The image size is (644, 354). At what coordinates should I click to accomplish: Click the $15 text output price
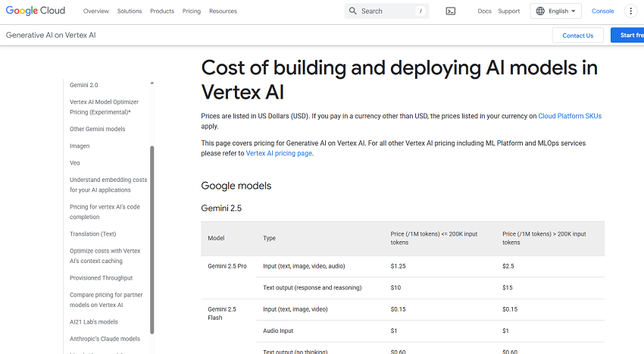tap(507, 288)
